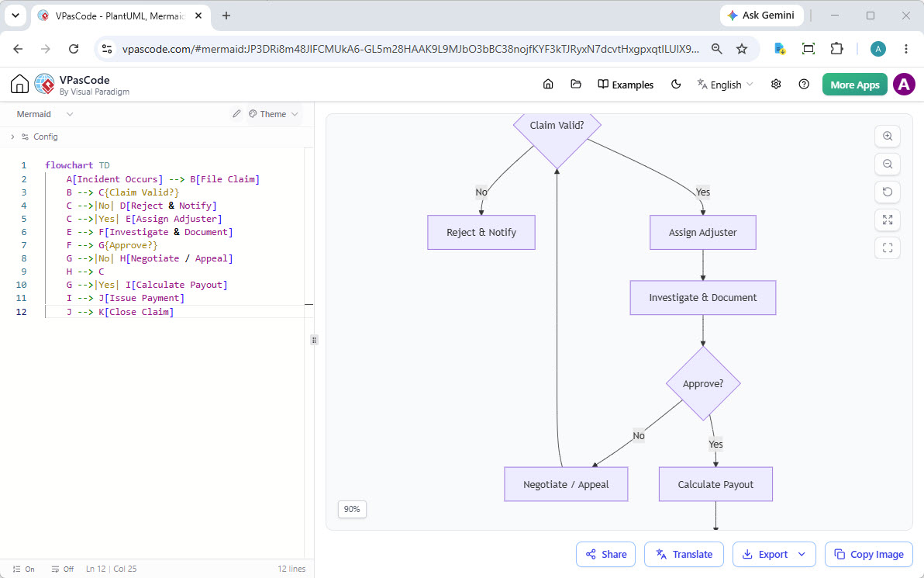Click the document extension icon in browser toolbar

[x=781, y=49]
